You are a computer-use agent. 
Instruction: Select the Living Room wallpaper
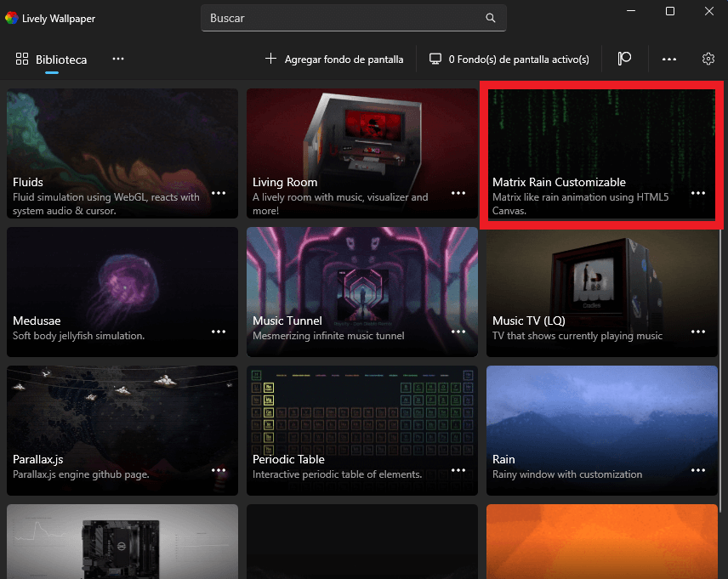pos(362,153)
